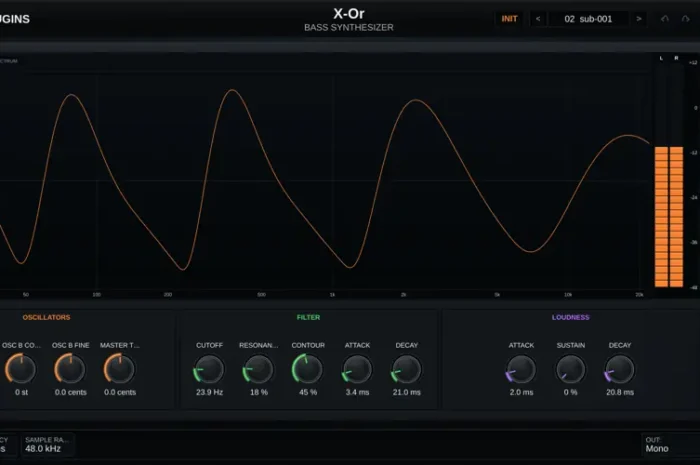Click the 0 st coarse value
Image resolution: width=700 pixels, height=465 pixels.
point(21,392)
